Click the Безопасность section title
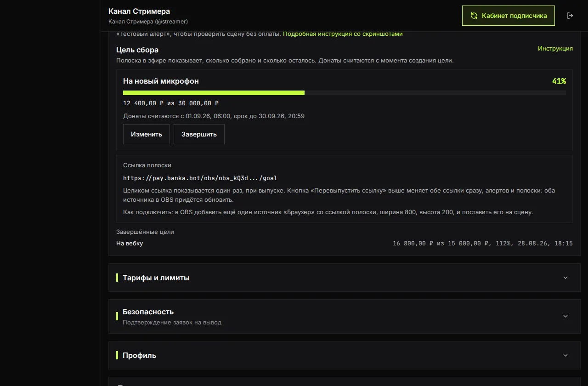 (148, 312)
